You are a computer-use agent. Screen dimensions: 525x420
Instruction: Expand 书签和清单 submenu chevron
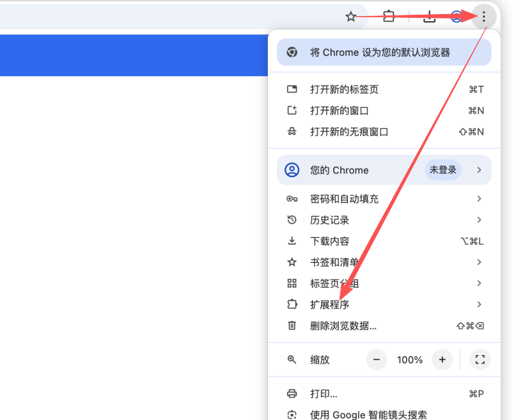[x=479, y=262]
